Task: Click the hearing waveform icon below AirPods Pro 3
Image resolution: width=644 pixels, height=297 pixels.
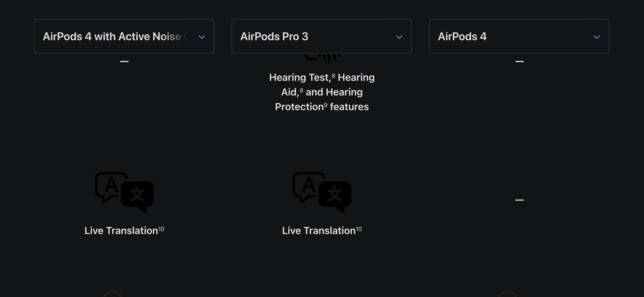Action: [x=322, y=58]
